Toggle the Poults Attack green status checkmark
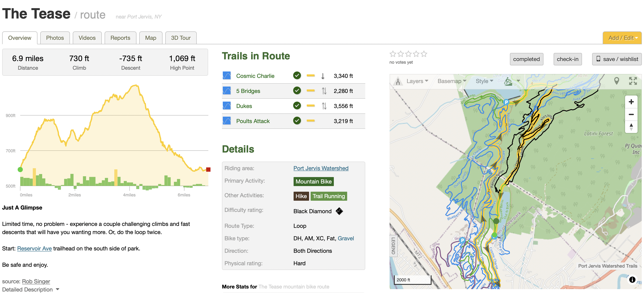The height and width of the screenshot is (293, 644). (297, 121)
